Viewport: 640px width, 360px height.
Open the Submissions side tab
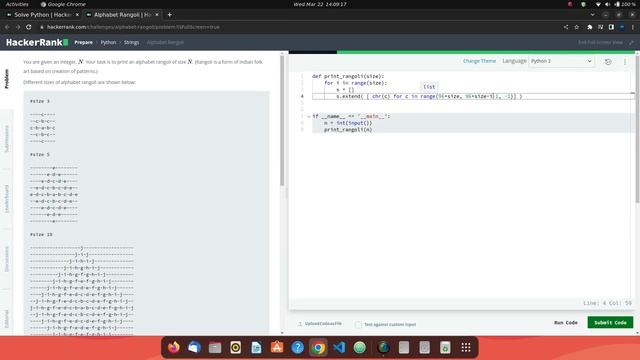[x=7, y=139]
